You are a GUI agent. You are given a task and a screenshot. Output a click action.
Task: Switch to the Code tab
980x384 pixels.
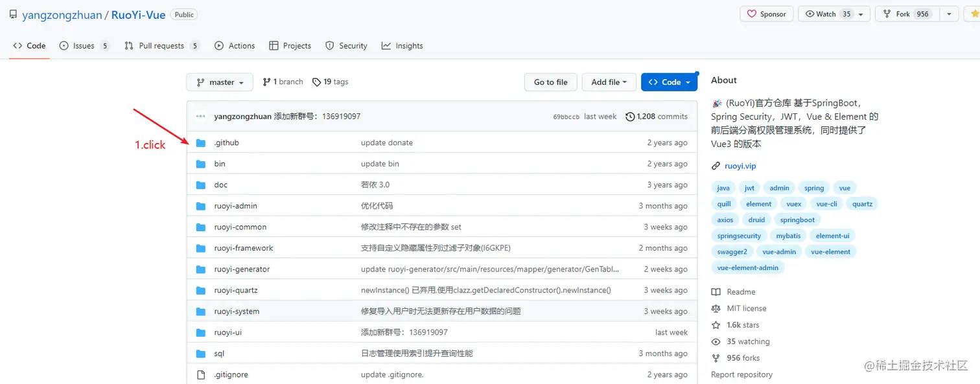point(29,46)
